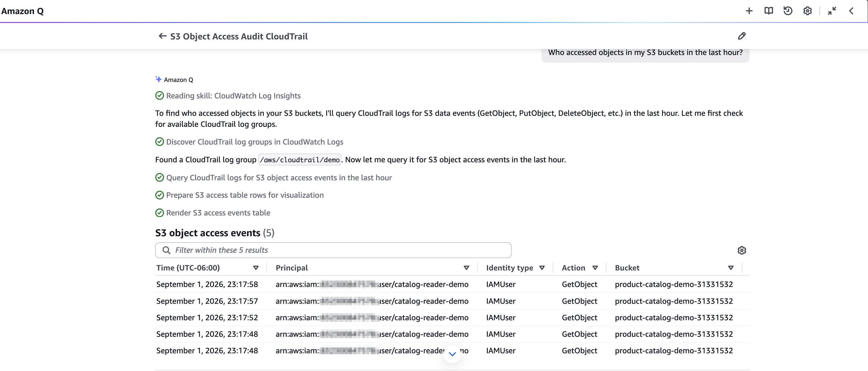Open the prompt library book icon
Viewport: 868px width, 371px height.
[768, 11]
